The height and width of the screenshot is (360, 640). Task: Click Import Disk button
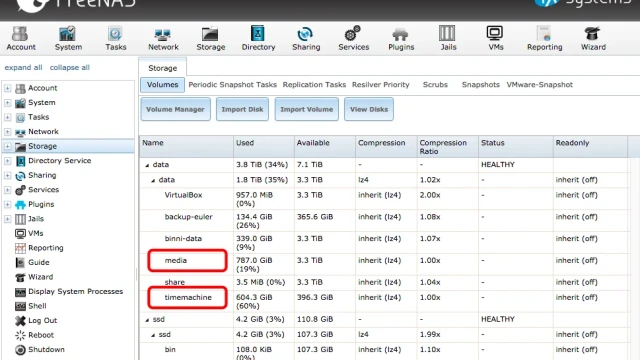(x=242, y=109)
